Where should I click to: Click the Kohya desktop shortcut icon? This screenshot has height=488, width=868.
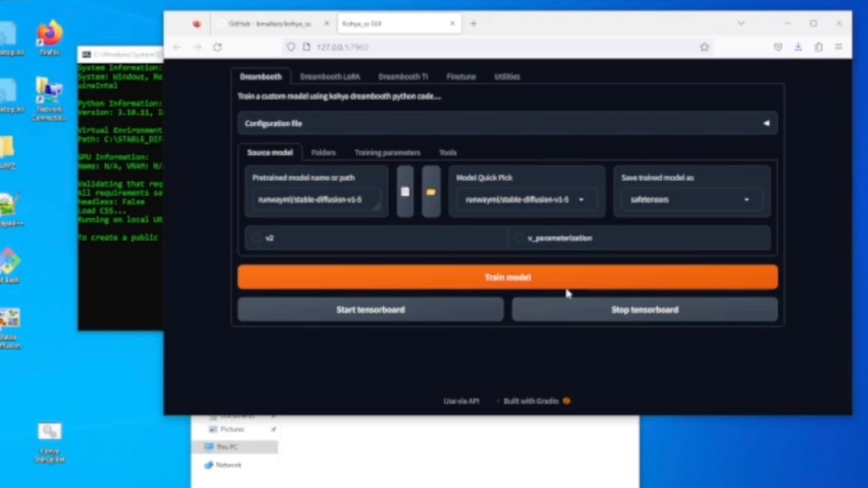(49, 443)
